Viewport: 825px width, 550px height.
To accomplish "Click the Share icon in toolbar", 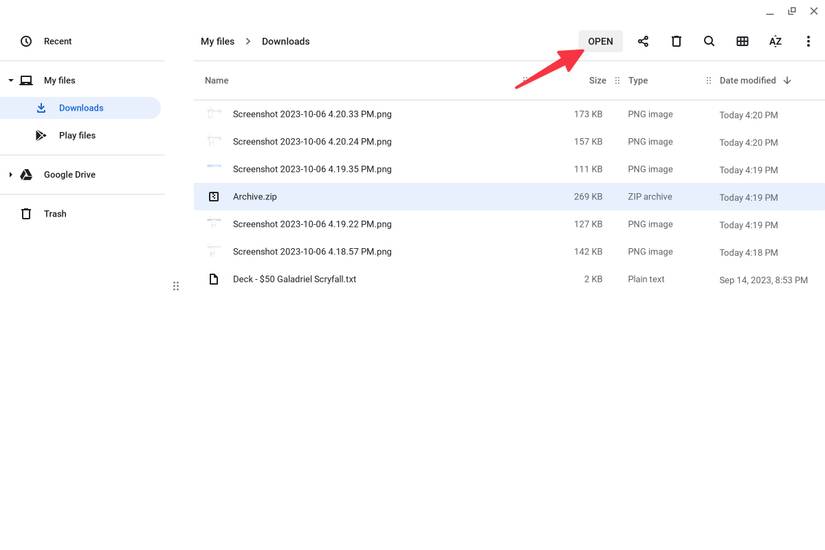I will click(643, 42).
